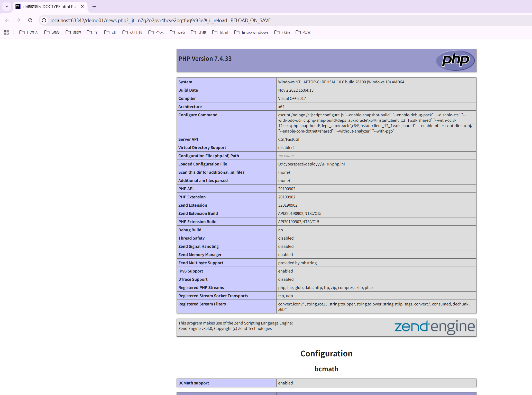The height and width of the screenshot is (395, 532).
Task: Open the 已导入 bookmark folder
Action: point(29,32)
